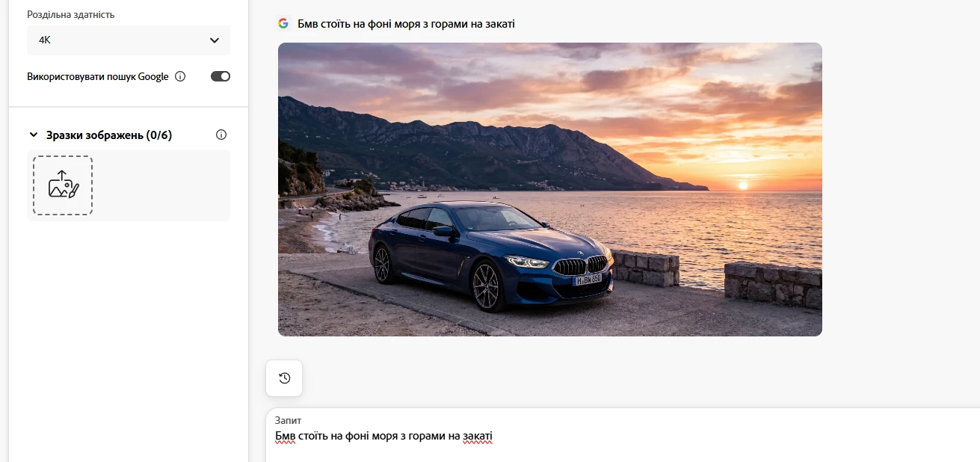This screenshot has height=462, width=980.
Task: Click the Google logo above the generated image
Action: tap(283, 24)
